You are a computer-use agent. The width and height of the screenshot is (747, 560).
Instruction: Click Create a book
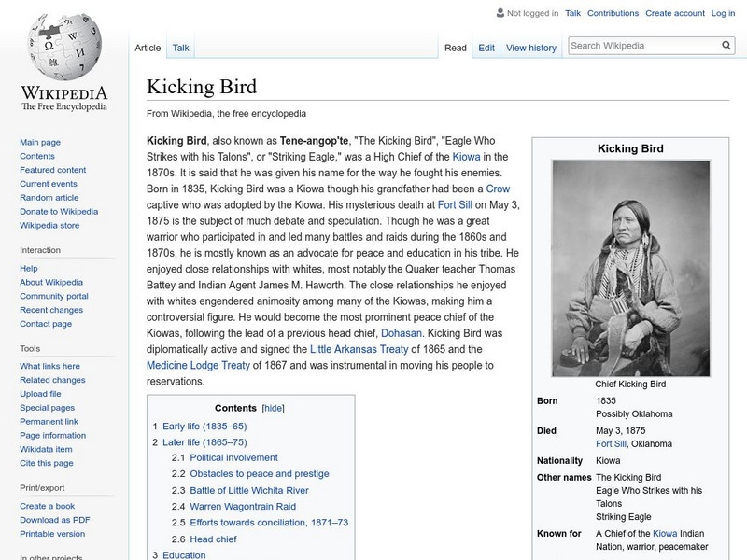point(48,506)
